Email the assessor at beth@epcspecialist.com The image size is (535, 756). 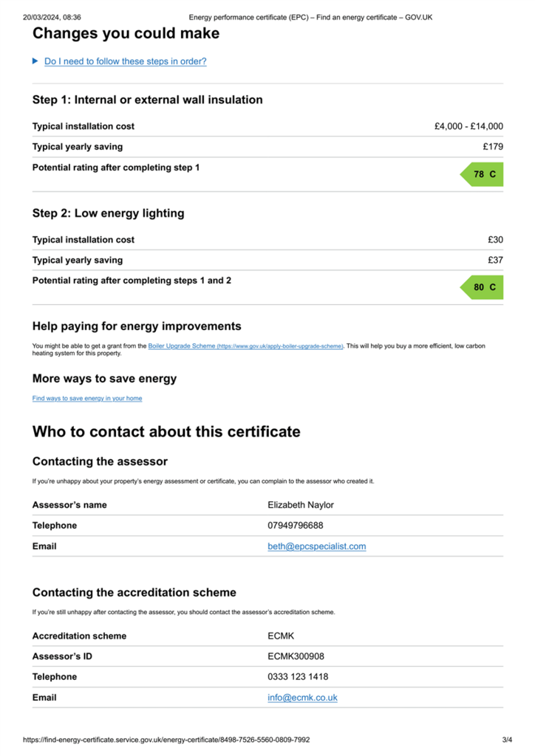tap(316, 546)
